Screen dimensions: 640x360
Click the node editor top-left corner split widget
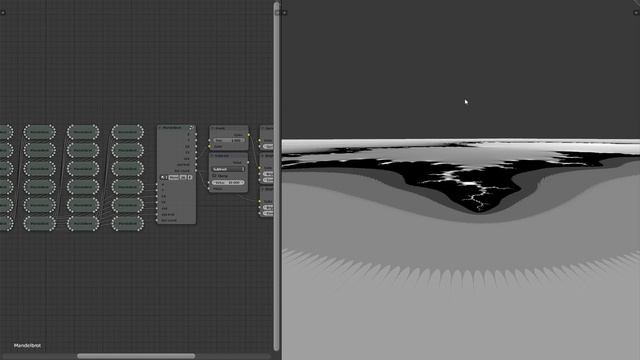2,13
